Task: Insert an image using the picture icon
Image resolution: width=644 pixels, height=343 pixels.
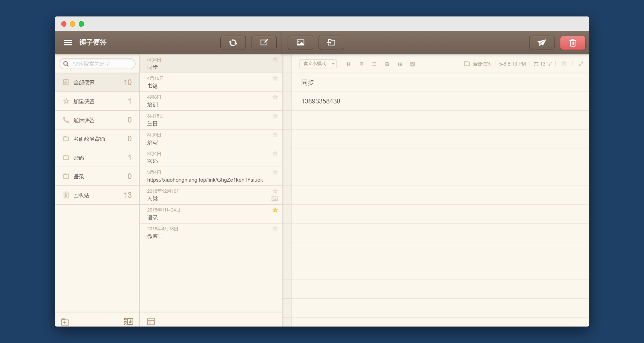Action: [x=300, y=43]
